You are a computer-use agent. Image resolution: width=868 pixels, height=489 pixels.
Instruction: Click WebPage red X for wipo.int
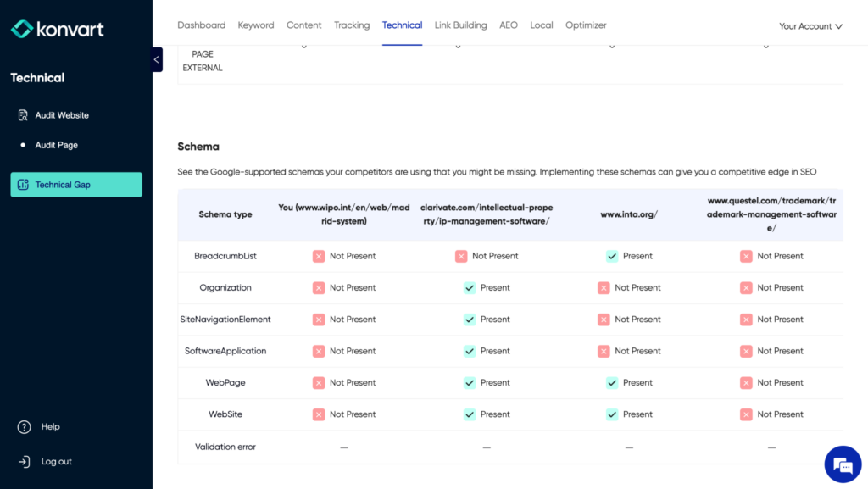(x=319, y=382)
